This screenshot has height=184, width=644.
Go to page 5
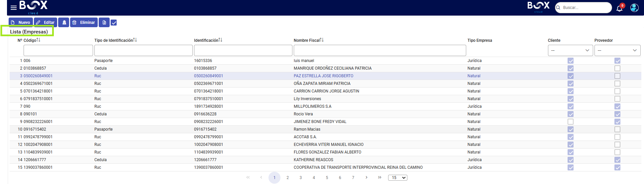click(x=327, y=178)
